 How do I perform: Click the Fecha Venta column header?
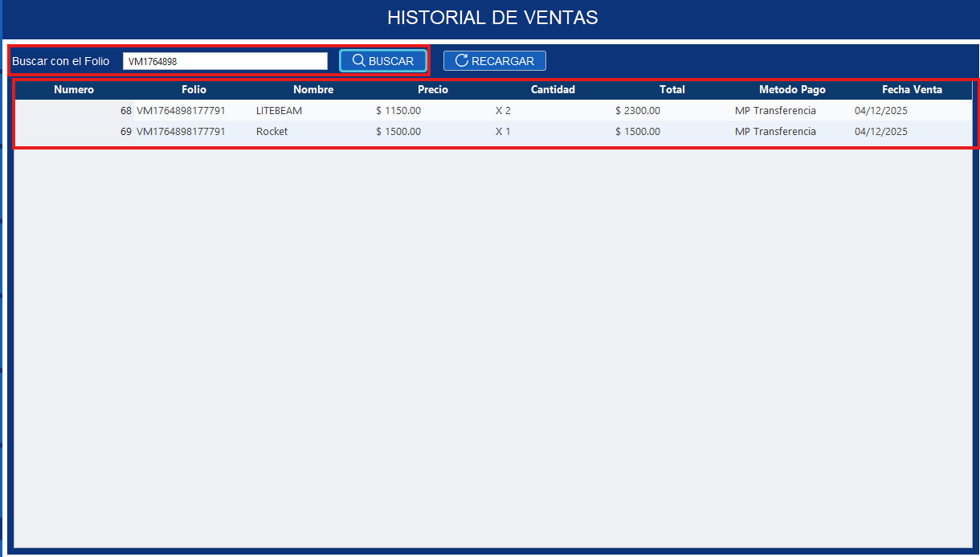(x=912, y=89)
